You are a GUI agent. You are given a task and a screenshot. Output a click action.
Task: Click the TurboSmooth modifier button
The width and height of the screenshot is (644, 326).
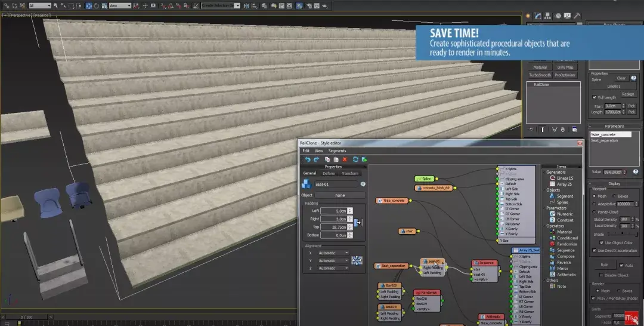point(540,75)
